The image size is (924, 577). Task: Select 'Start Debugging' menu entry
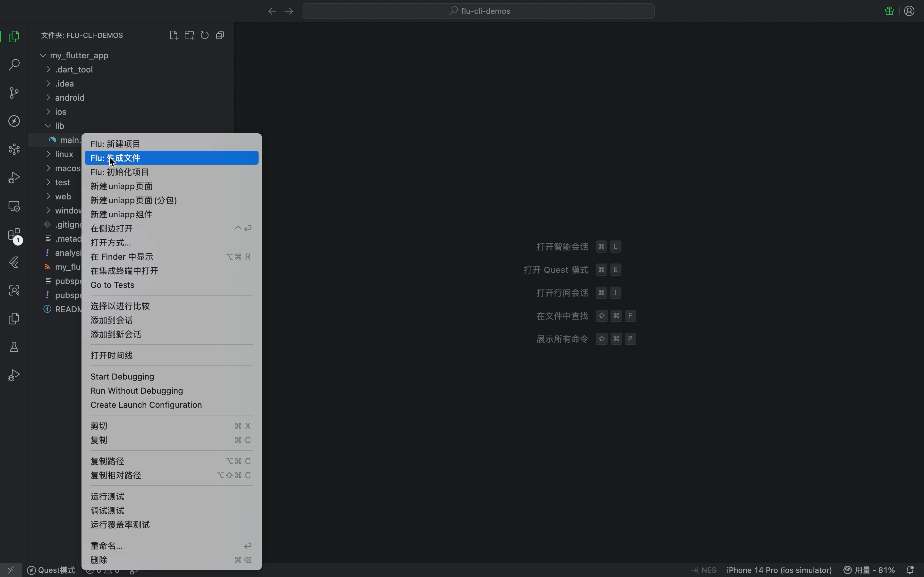pos(122,377)
